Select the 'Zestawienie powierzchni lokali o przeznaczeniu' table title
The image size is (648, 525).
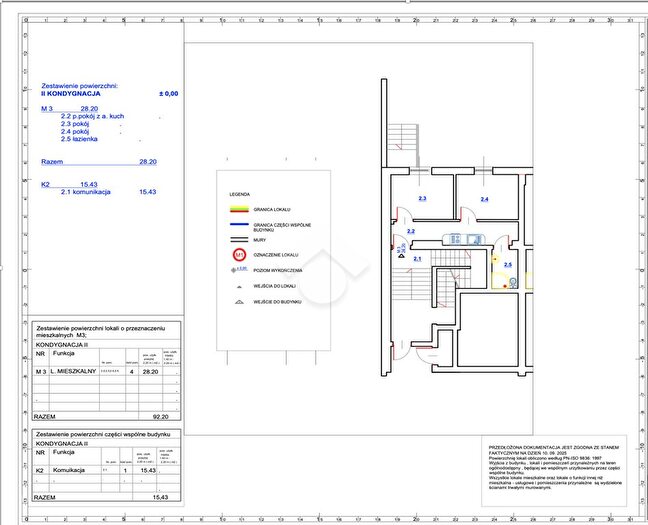[100, 329]
